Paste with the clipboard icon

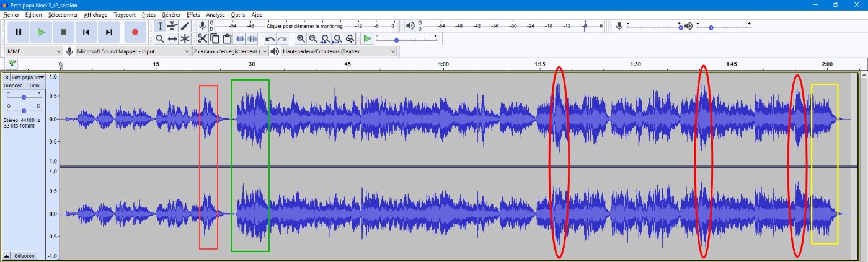pos(226,38)
